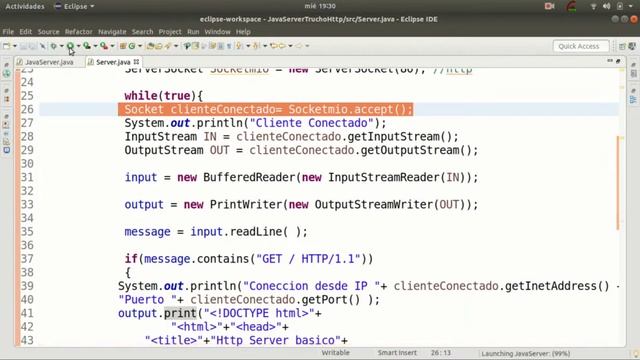Viewport: 640px width, 360px height.
Task: Toggle the breadcrumb toolbar button
Action: pyautogui.click(x=187, y=46)
